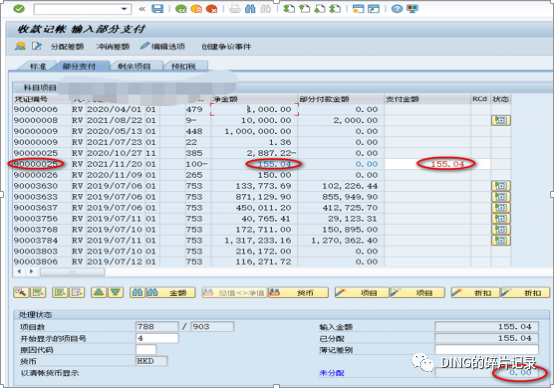Click the First Page navigation icon
The width and height of the screenshot is (554, 388).
click(x=289, y=9)
